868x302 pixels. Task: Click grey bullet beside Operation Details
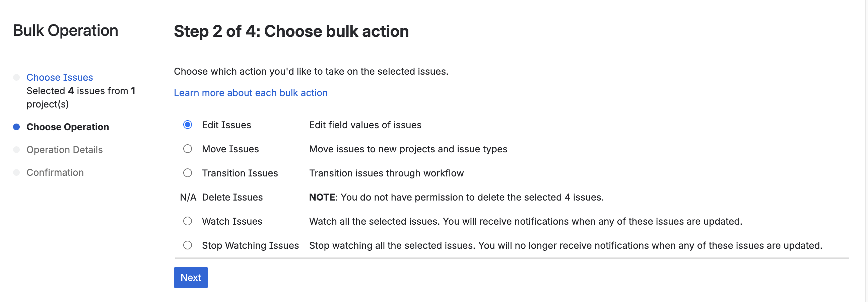[x=16, y=149]
